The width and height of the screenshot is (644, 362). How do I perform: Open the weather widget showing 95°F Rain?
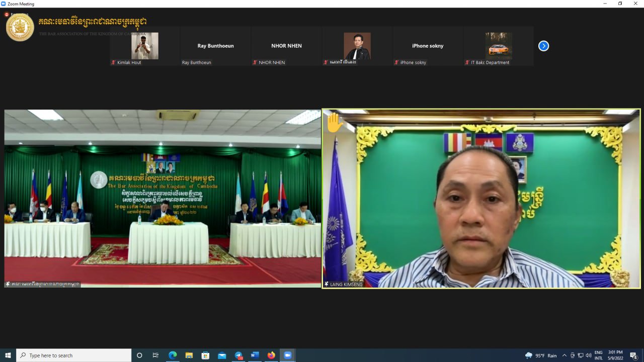(x=541, y=355)
